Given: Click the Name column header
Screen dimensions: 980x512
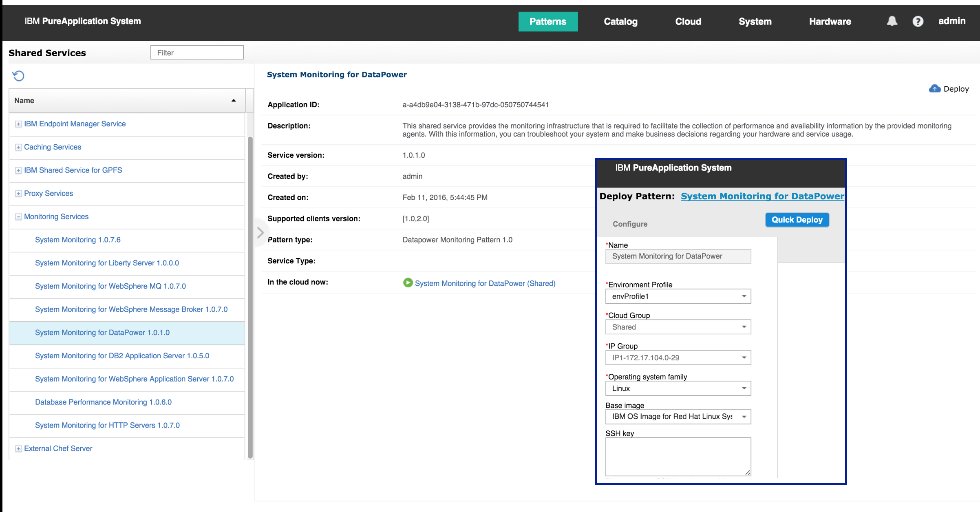Looking at the screenshot, I should 127,101.
